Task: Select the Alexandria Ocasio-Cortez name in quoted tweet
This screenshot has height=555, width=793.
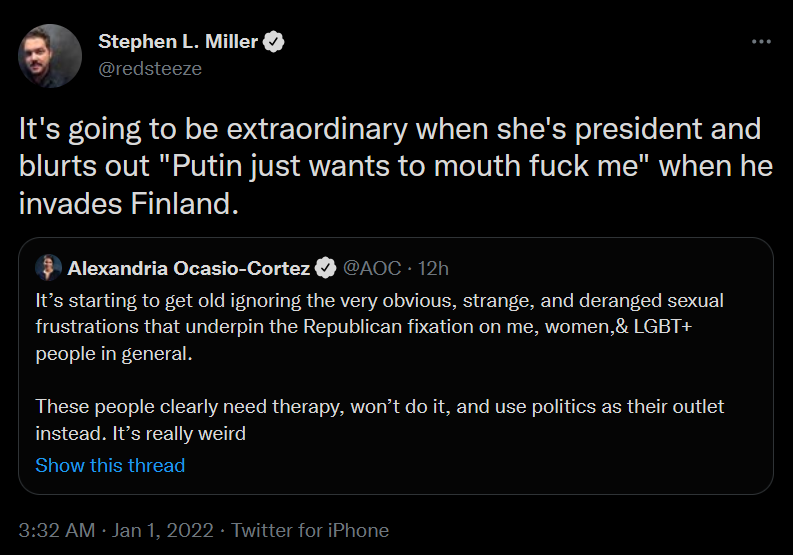Action: coord(188,268)
